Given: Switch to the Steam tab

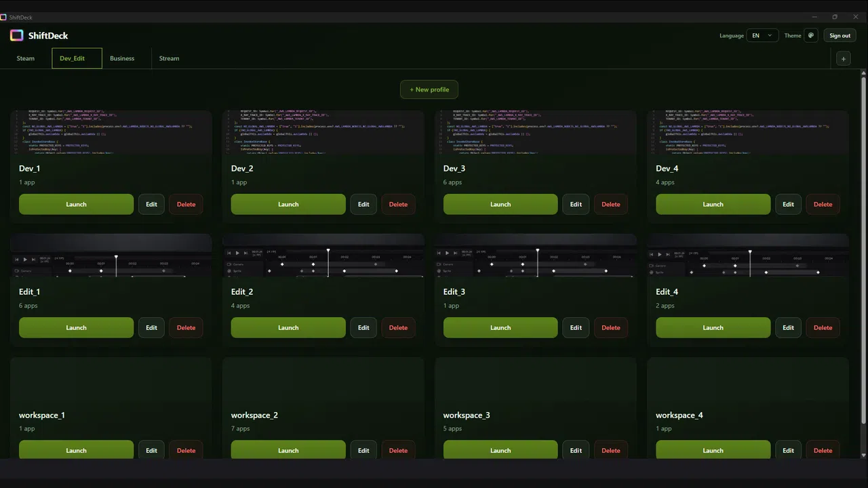Looking at the screenshot, I should click(x=26, y=58).
